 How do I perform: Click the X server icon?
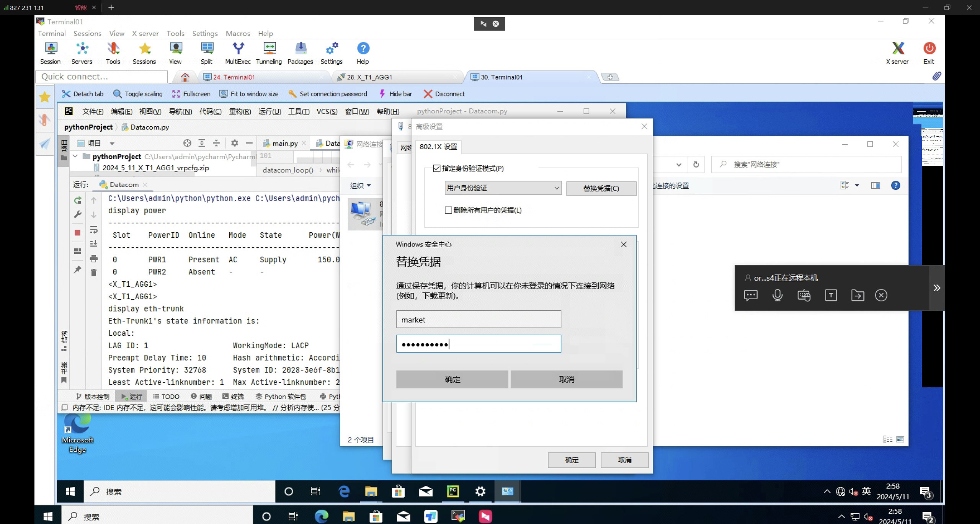(898, 53)
